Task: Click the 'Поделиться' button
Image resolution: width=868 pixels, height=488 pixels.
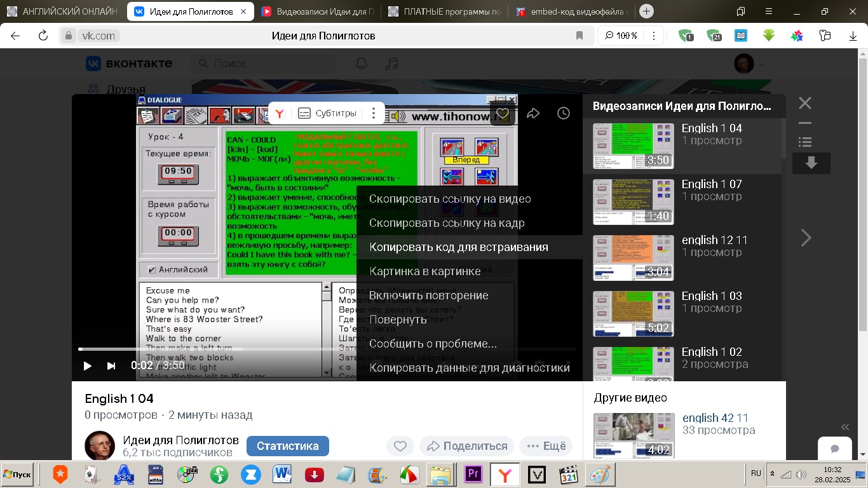Action: coord(467,446)
